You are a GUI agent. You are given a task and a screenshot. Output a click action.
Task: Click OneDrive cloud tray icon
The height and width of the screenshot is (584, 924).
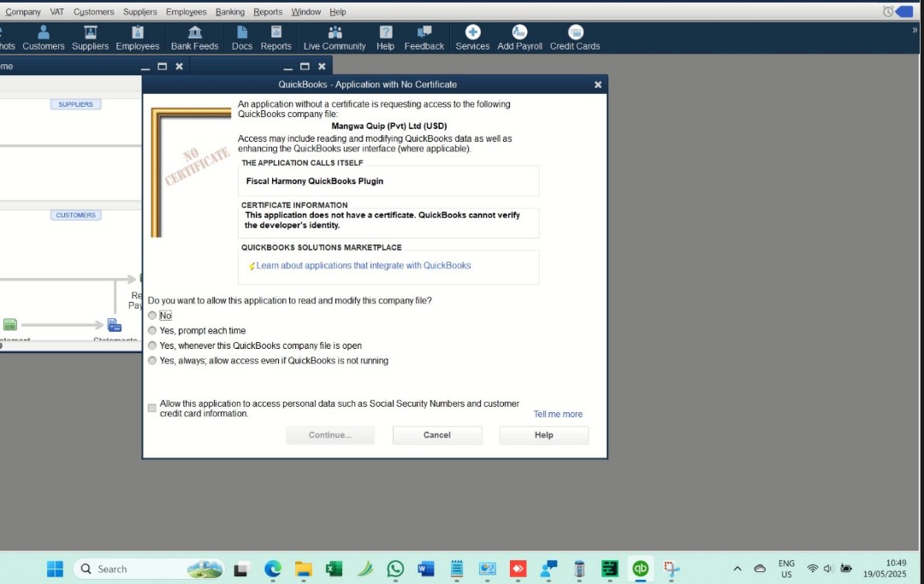pyautogui.click(x=761, y=569)
